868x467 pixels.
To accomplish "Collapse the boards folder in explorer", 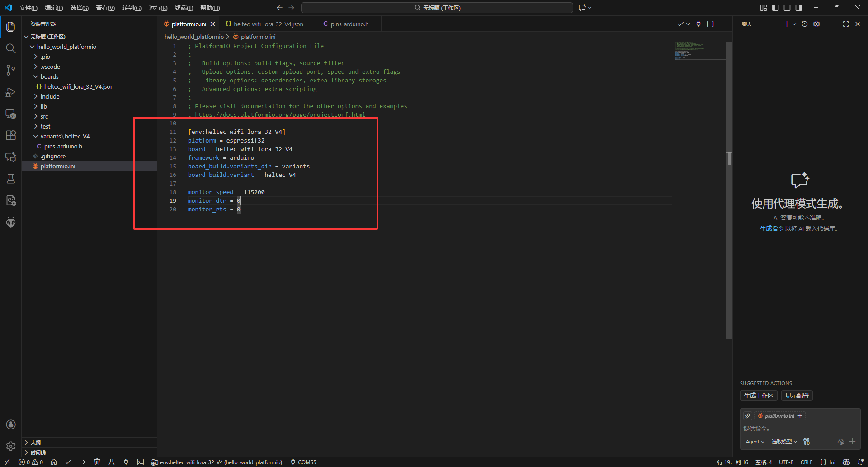I will tap(49, 76).
